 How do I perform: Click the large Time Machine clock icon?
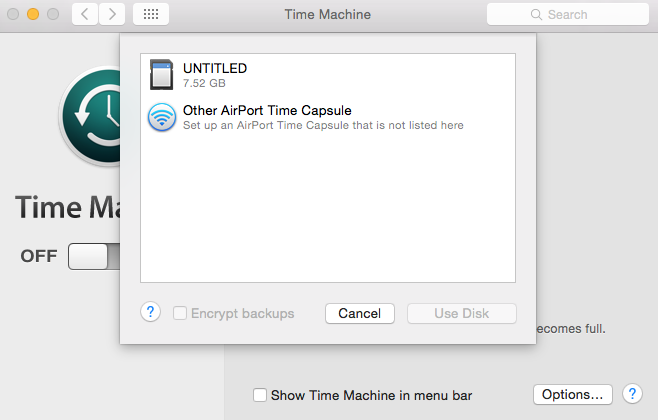(91, 116)
